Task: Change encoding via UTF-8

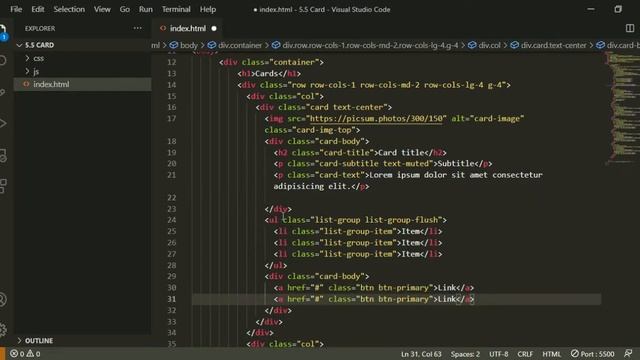Action: [x=498, y=353]
